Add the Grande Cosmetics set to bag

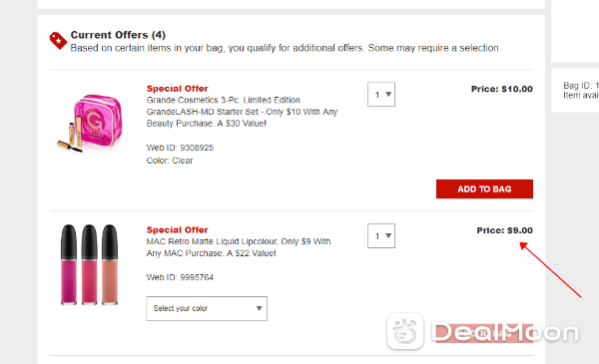[484, 188]
